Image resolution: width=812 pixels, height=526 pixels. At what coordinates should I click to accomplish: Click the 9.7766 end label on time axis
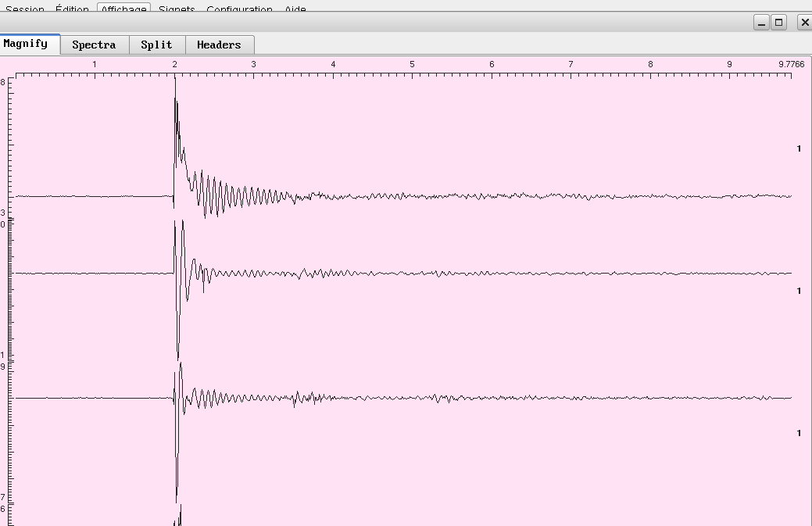pos(791,64)
